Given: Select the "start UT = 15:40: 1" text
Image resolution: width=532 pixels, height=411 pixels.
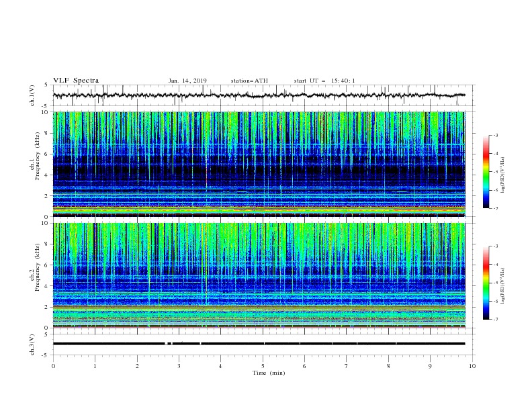Looking at the screenshot, I should click(324, 81).
